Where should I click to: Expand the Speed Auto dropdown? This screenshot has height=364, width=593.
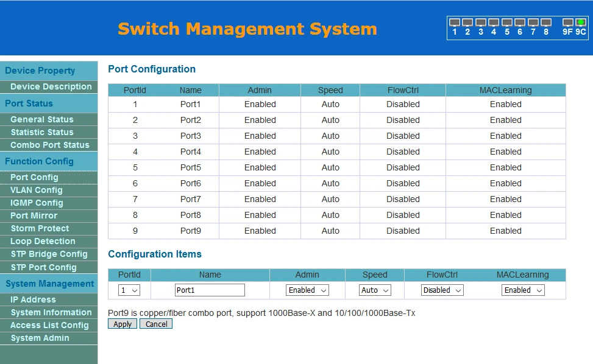pyautogui.click(x=375, y=290)
